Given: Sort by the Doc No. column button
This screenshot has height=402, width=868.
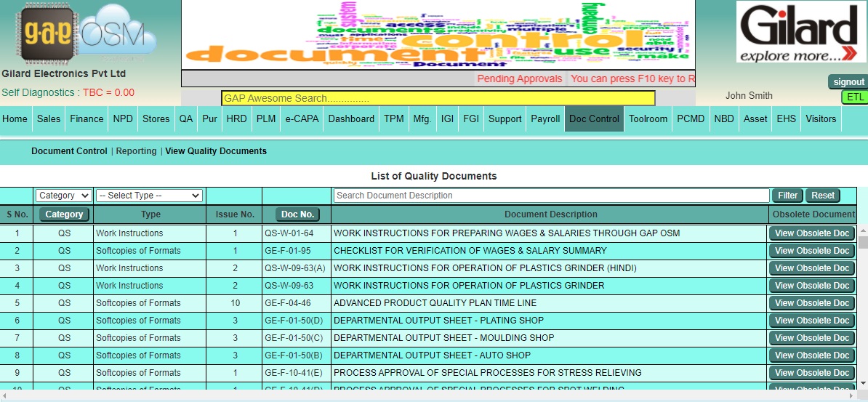Looking at the screenshot, I should coord(297,214).
